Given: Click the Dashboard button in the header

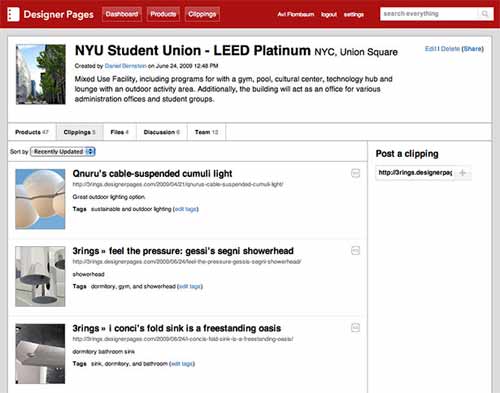Looking at the screenshot, I should pos(122,14).
